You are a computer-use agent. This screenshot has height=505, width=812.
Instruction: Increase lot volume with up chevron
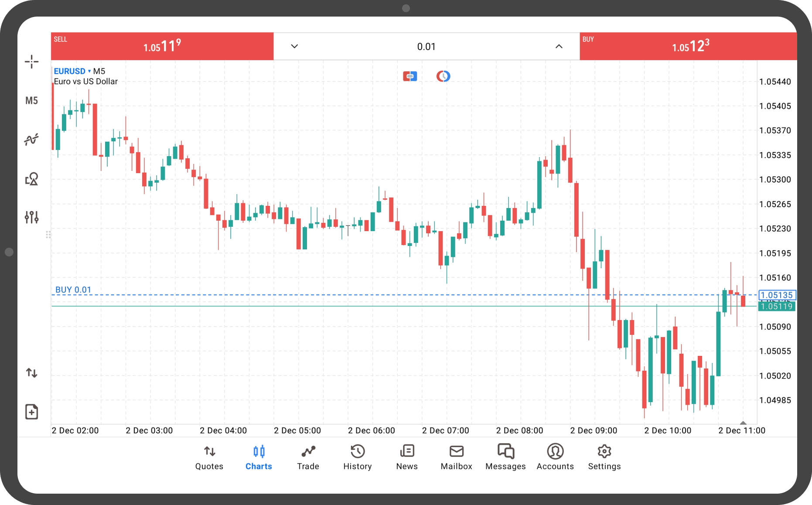[559, 46]
